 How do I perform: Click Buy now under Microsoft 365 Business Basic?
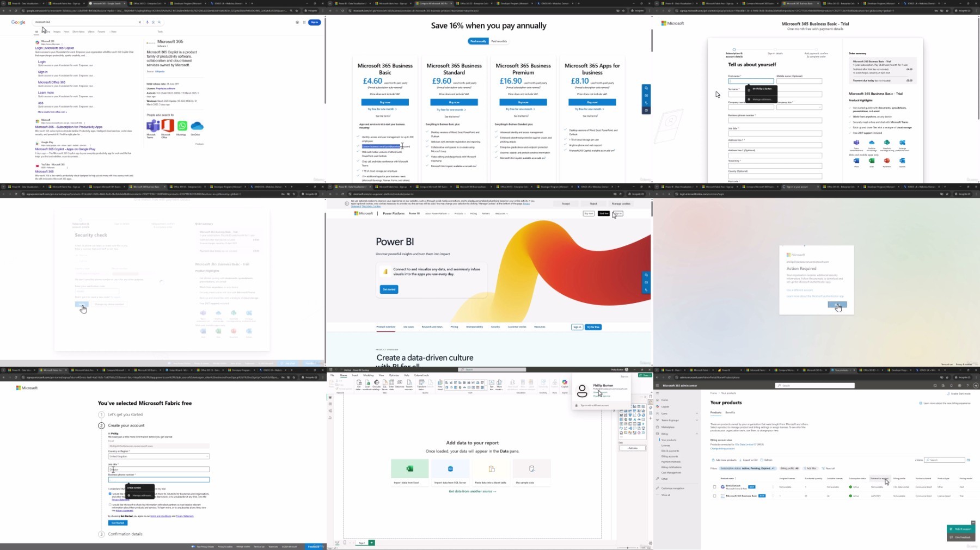coord(385,102)
